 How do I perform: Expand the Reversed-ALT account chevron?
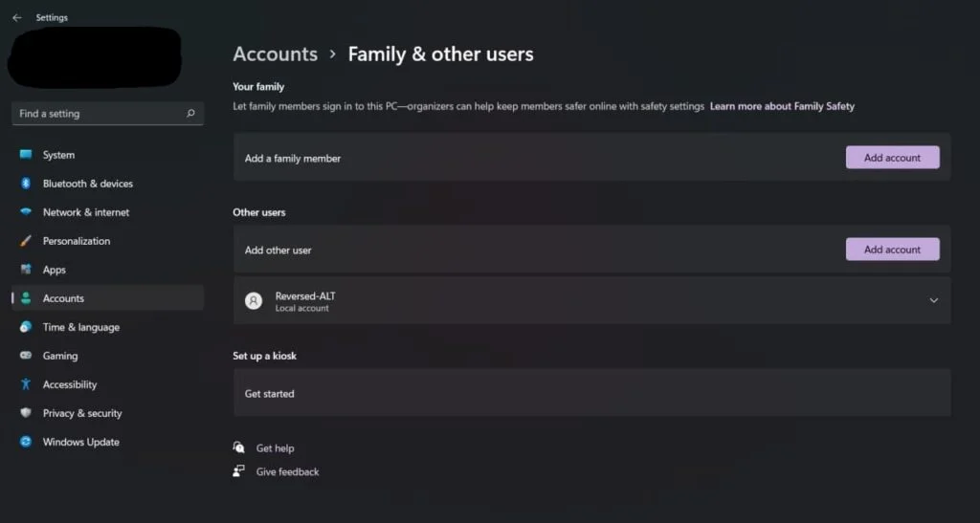coord(934,300)
